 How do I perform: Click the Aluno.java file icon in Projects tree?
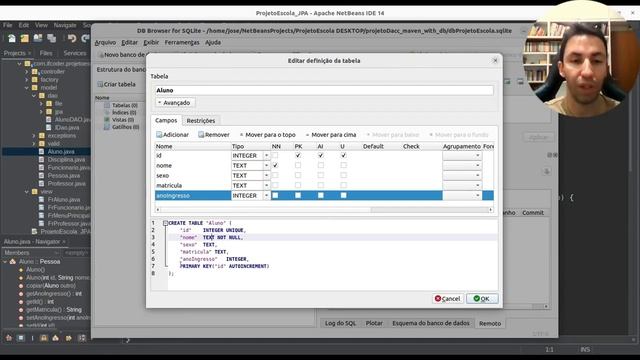[42, 151]
